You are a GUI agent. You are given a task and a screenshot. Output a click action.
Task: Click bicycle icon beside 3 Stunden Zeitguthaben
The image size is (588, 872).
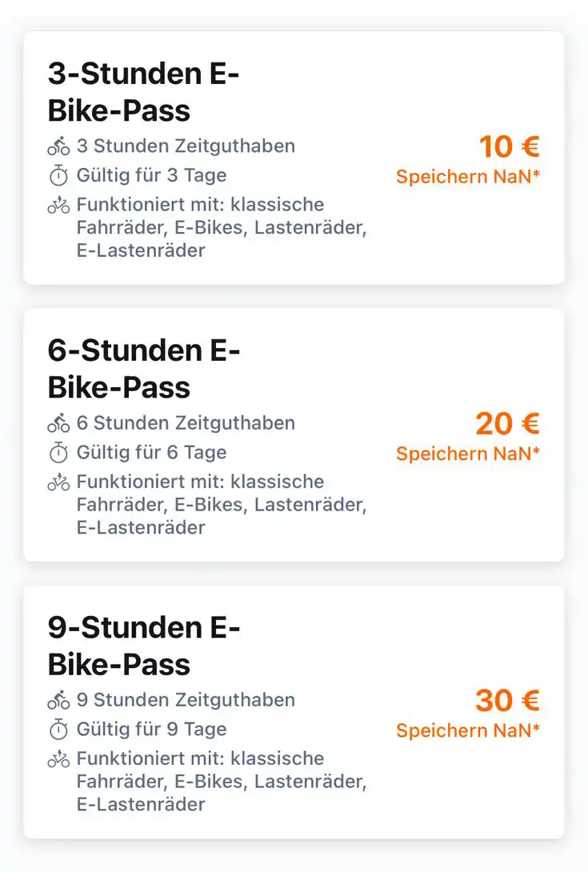(58, 146)
